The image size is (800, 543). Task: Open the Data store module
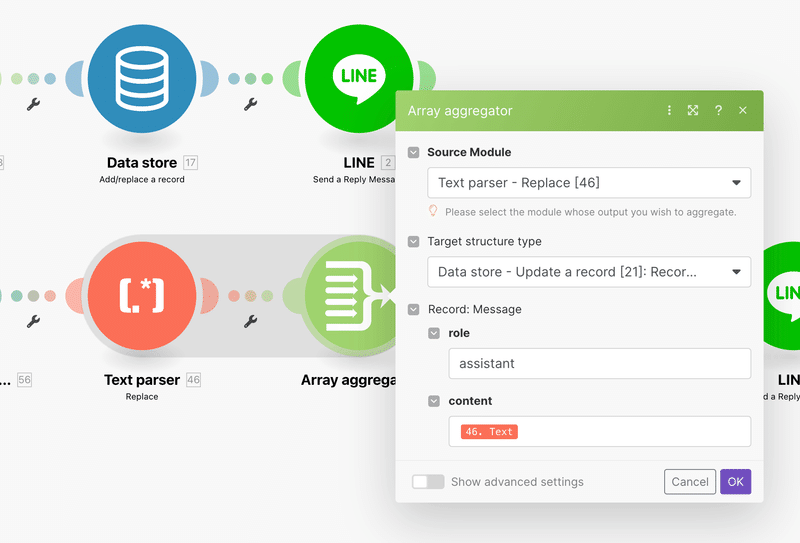(142, 79)
